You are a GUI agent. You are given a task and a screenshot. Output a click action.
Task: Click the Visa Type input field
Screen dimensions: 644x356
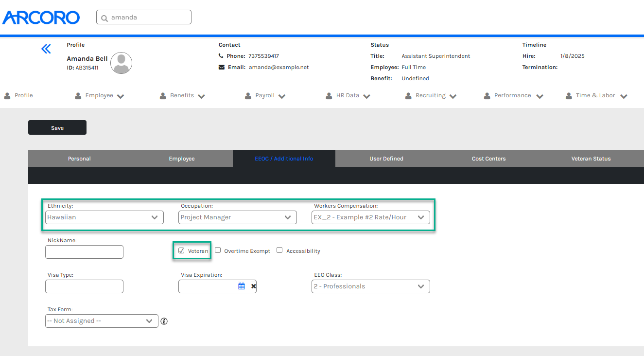(x=84, y=286)
